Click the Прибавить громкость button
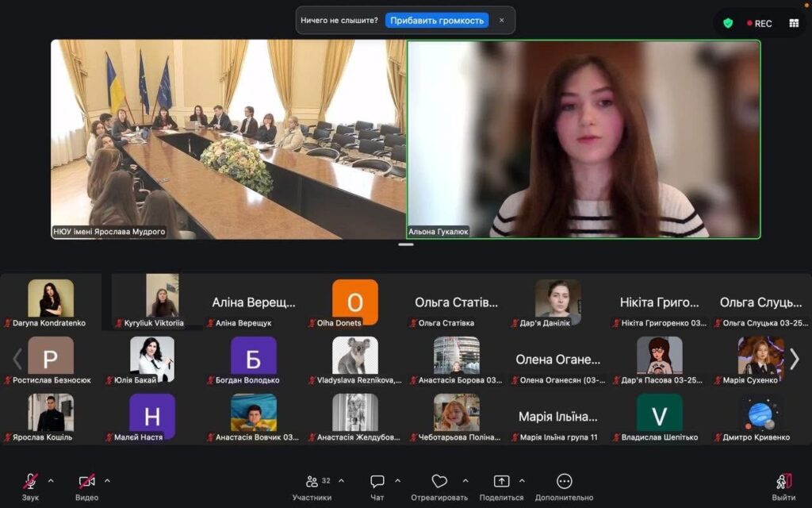This screenshot has width=812, height=508. tap(437, 21)
